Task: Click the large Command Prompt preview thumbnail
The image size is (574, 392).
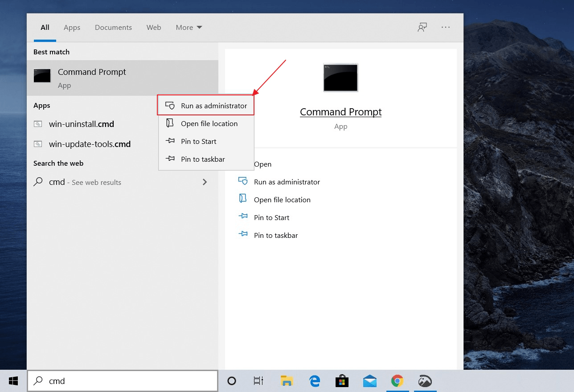Action: tap(340, 78)
